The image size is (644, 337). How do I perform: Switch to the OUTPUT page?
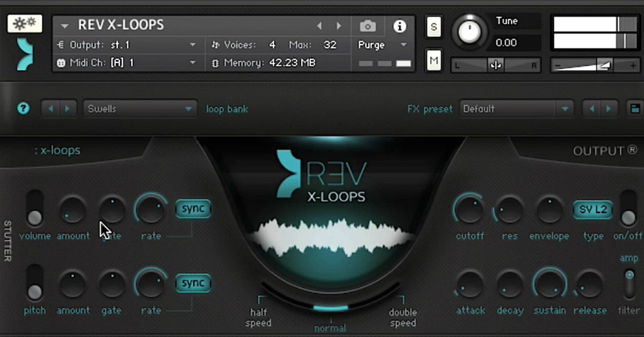[597, 151]
